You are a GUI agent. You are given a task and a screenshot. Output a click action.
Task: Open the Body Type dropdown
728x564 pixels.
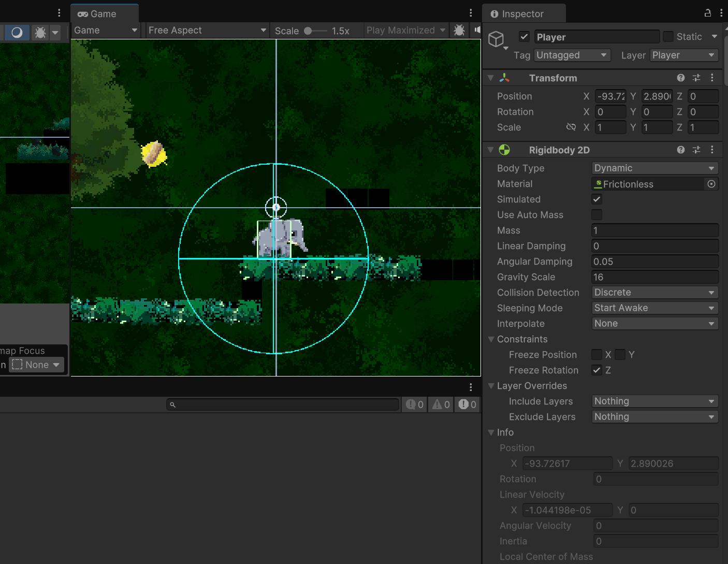click(654, 168)
